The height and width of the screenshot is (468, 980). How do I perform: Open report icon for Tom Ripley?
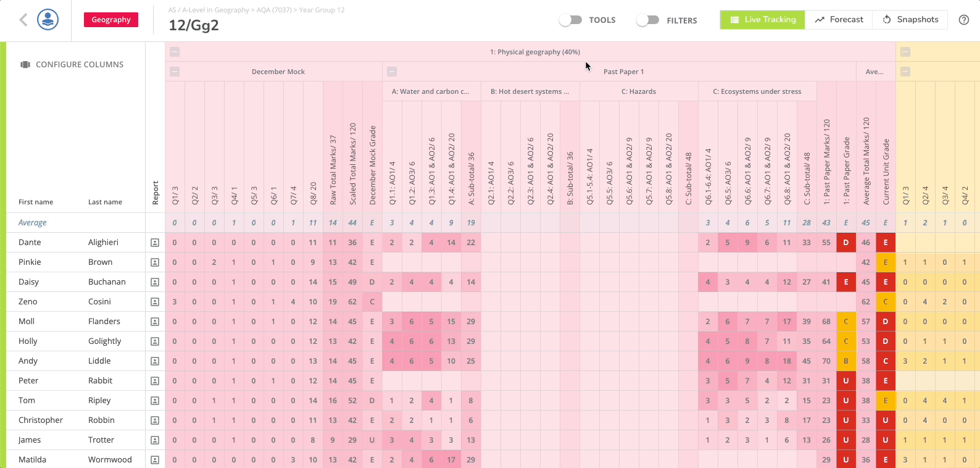[155, 401]
